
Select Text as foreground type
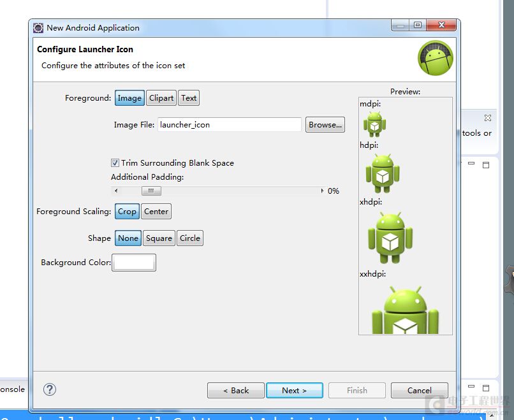tap(189, 98)
